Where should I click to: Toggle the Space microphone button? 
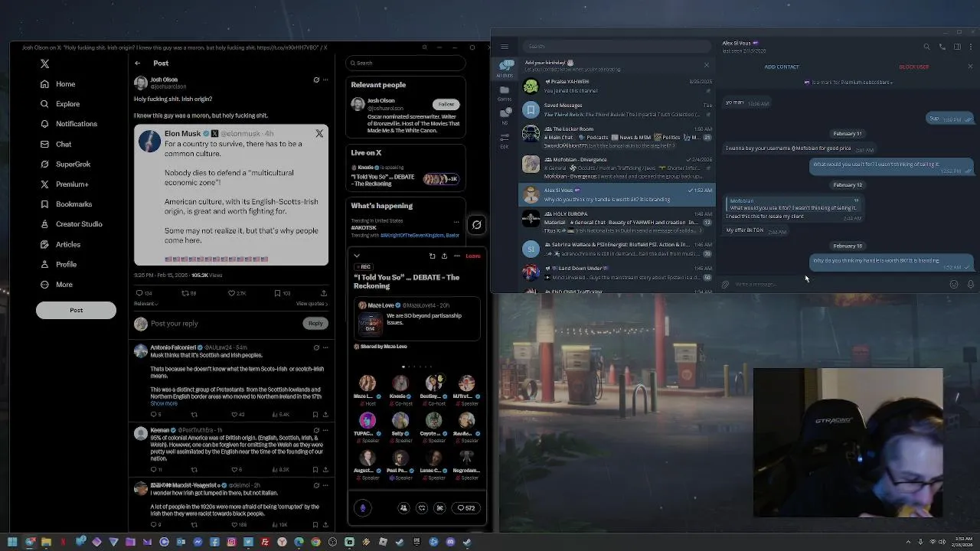(x=363, y=508)
